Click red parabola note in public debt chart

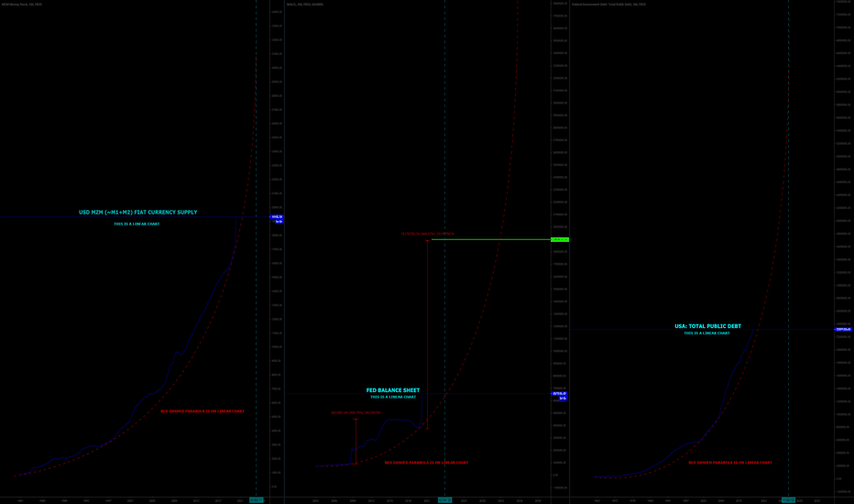pos(729,463)
